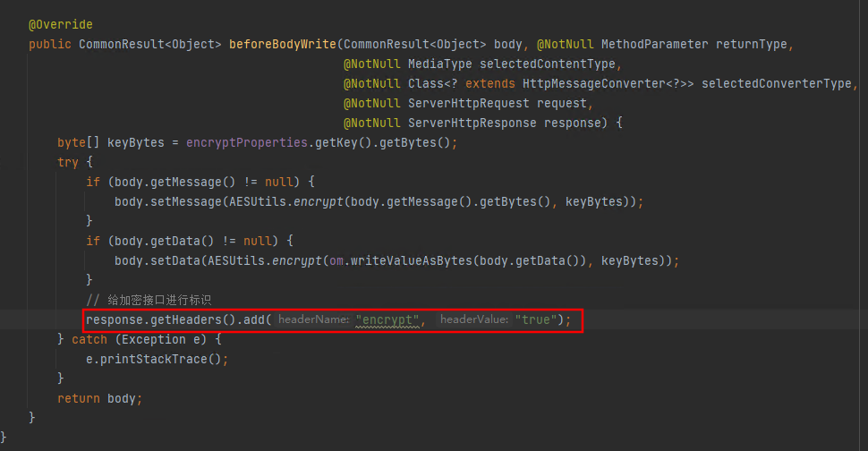Click the returnType parameter name
Screen dimensions: 868x451
751,44
